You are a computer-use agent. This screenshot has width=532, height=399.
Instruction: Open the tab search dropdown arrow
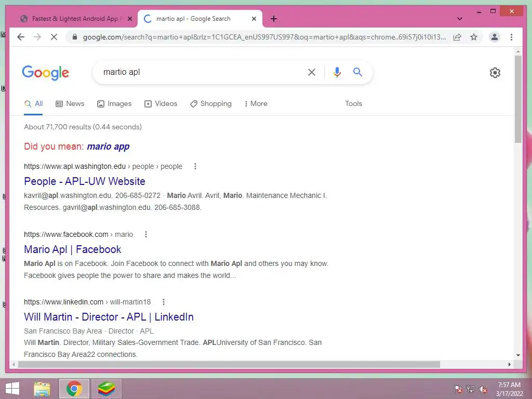459,19
